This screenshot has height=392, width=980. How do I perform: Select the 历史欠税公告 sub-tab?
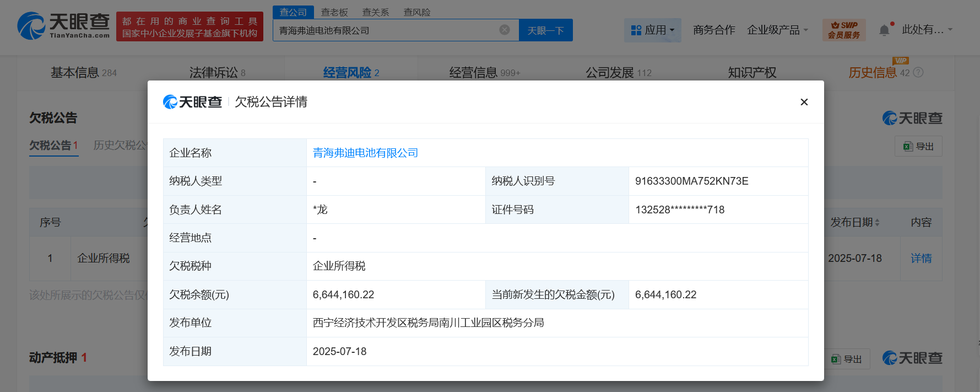pos(120,145)
